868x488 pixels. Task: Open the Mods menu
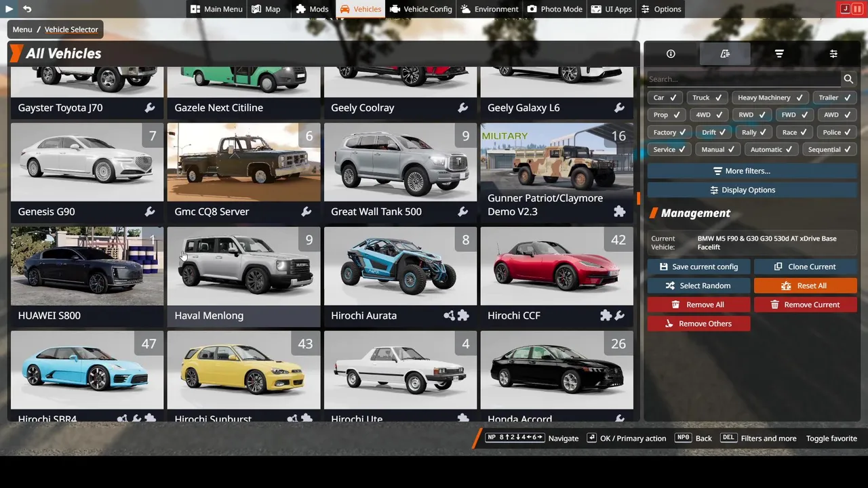click(312, 9)
